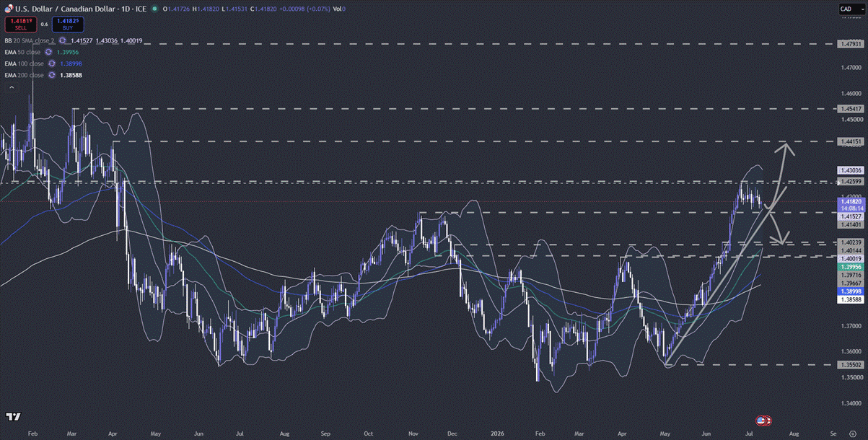
Task: Click the green market status dot
Action: (156, 9)
